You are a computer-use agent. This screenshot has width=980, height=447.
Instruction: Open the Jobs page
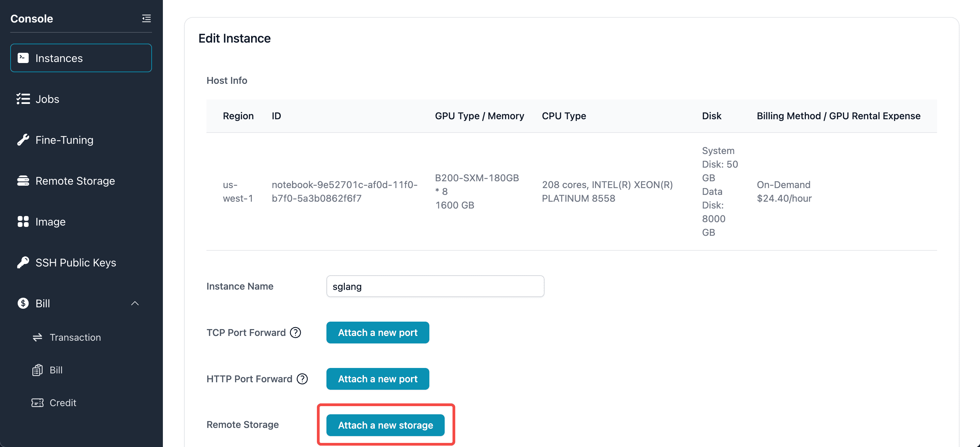(x=47, y=99)
